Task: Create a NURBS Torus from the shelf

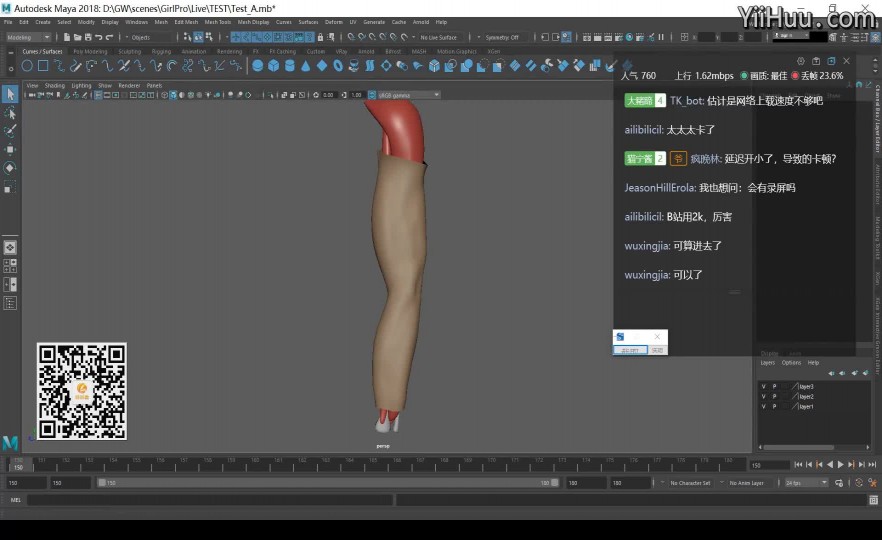Action: click(x=338, y=66)
